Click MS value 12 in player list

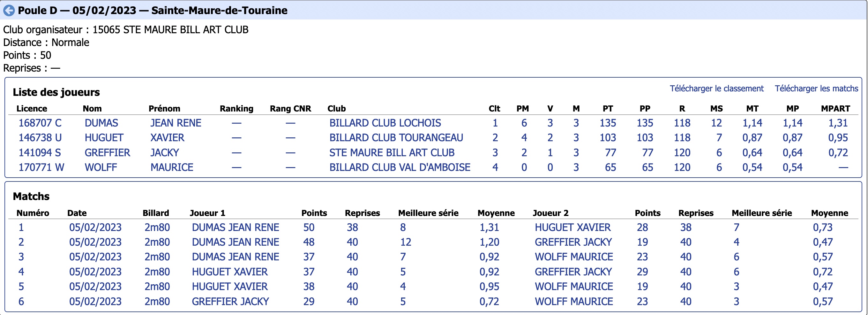[x=716, y=123]
